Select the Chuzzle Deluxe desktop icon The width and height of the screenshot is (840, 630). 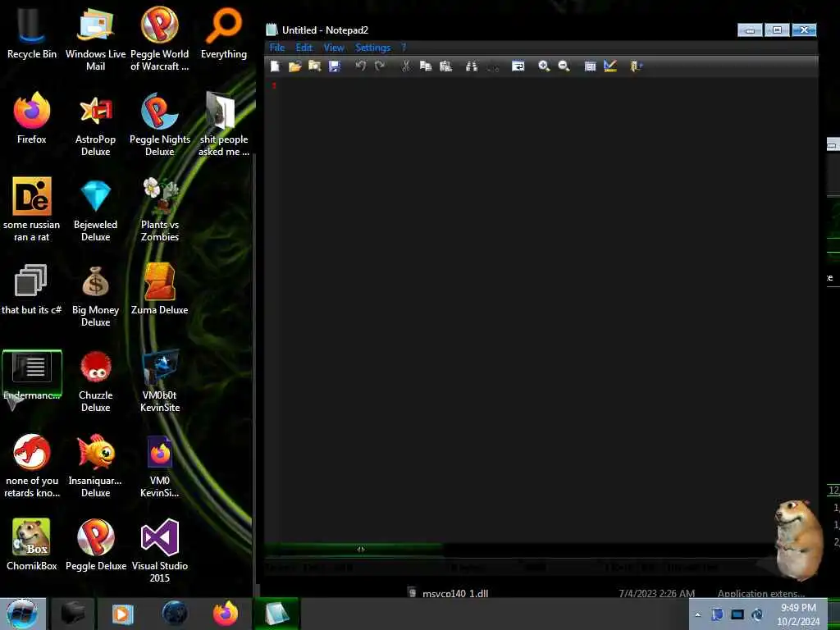95,381
